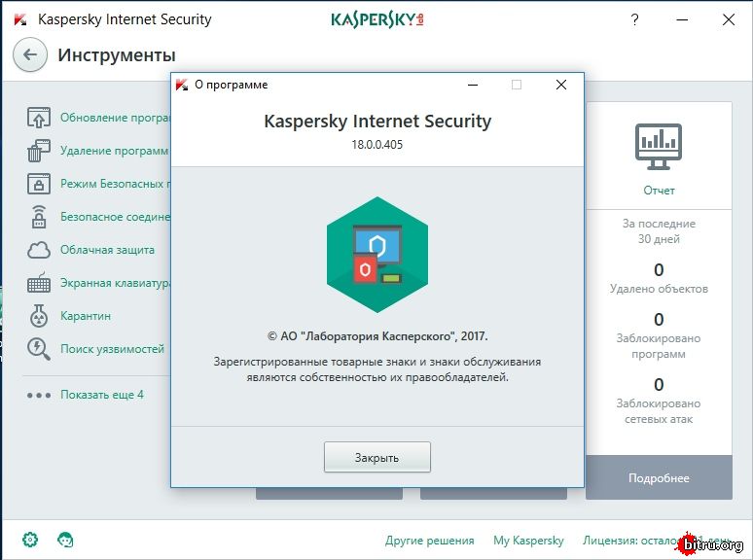Click the За последние 30 дней text
The width and height of the screenshot is (753, 560).
pos(659,231)
